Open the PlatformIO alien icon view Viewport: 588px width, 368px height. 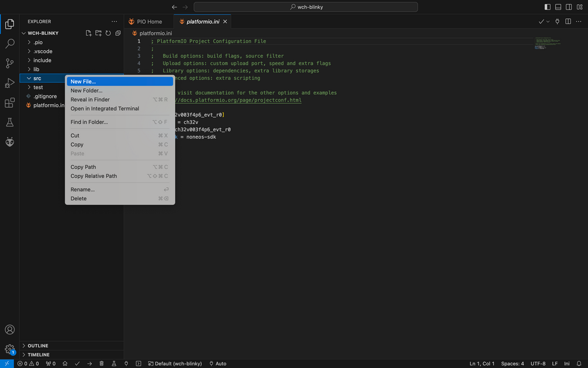click(9, 142)
